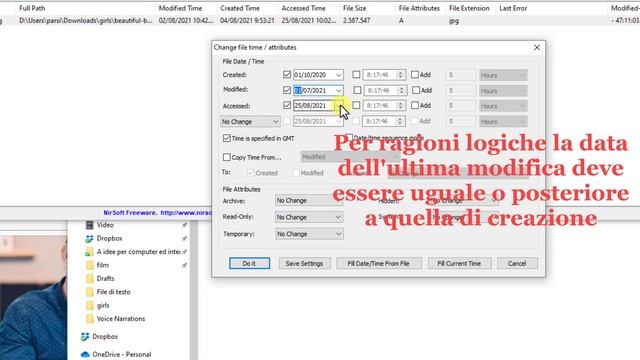This screenshot has width=640, height=360.
Task: Click Fill Current Time button
Action: pos(459,263)
